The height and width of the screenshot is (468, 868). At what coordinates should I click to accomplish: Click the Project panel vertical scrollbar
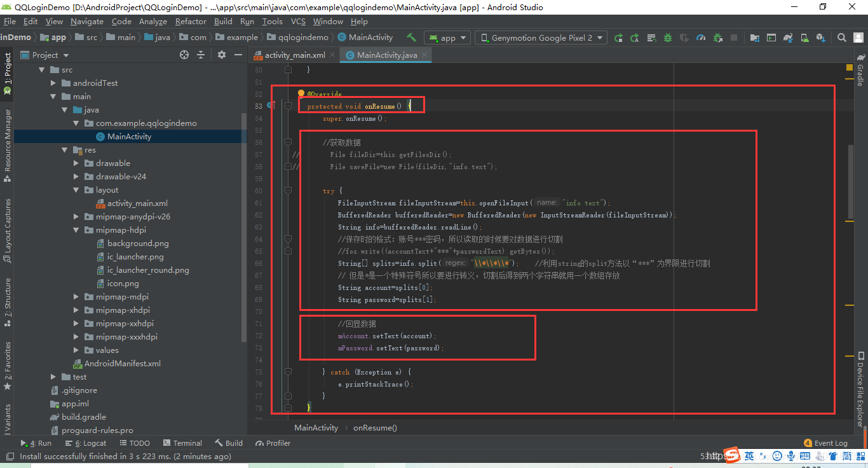(244, 228)
